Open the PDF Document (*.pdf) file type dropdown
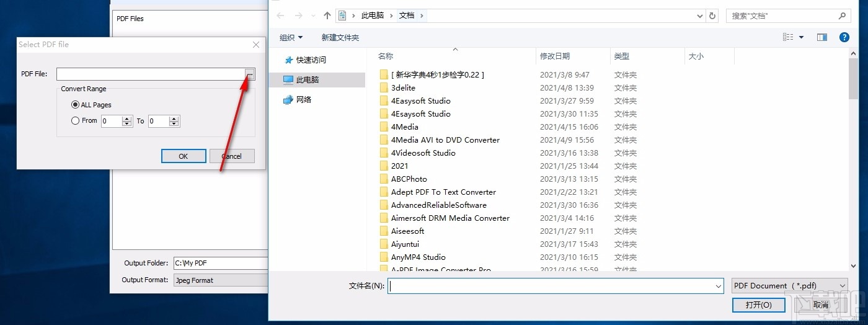This screenshot has width=868, height=325. [789, 286]
